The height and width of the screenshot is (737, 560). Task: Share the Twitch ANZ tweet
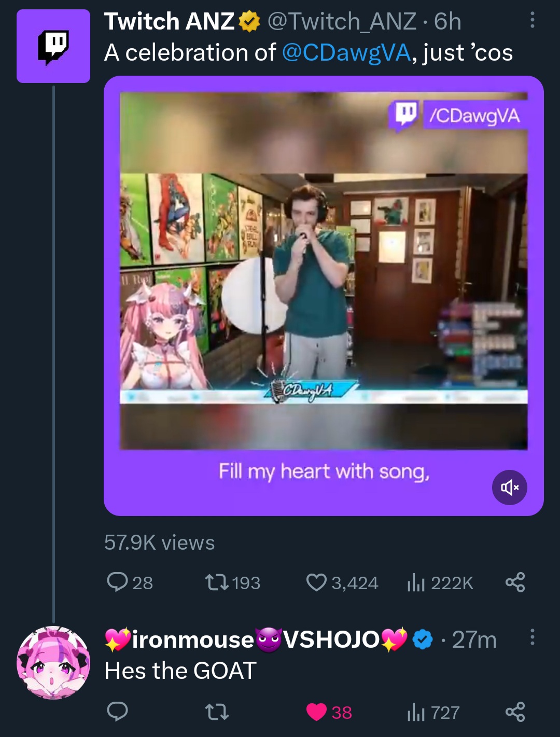tap(515, 582)
